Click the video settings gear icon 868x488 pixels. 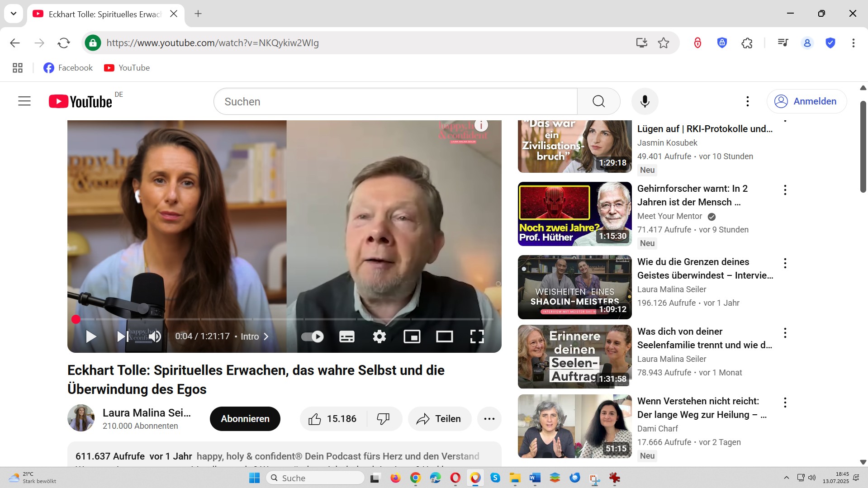379,336
